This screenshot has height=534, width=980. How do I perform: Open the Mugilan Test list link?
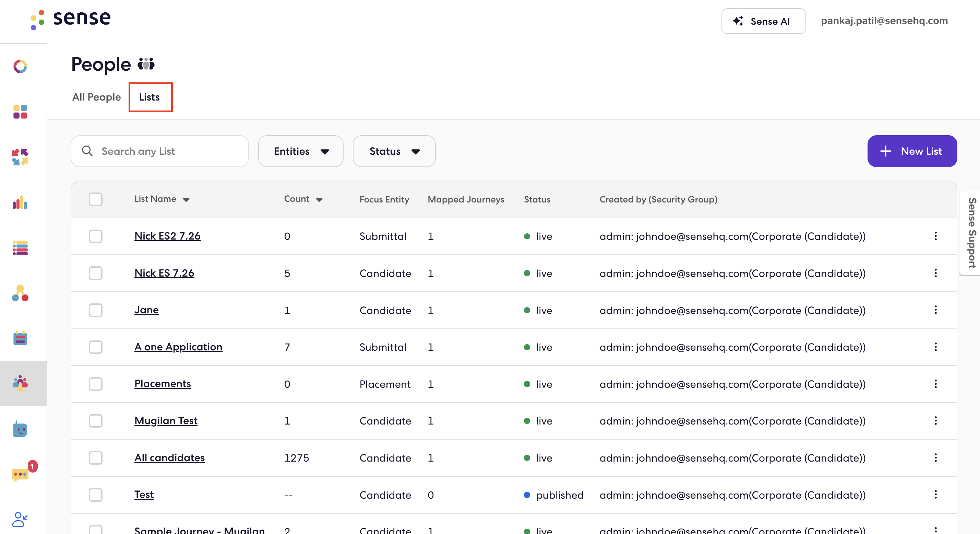[166, 421]
